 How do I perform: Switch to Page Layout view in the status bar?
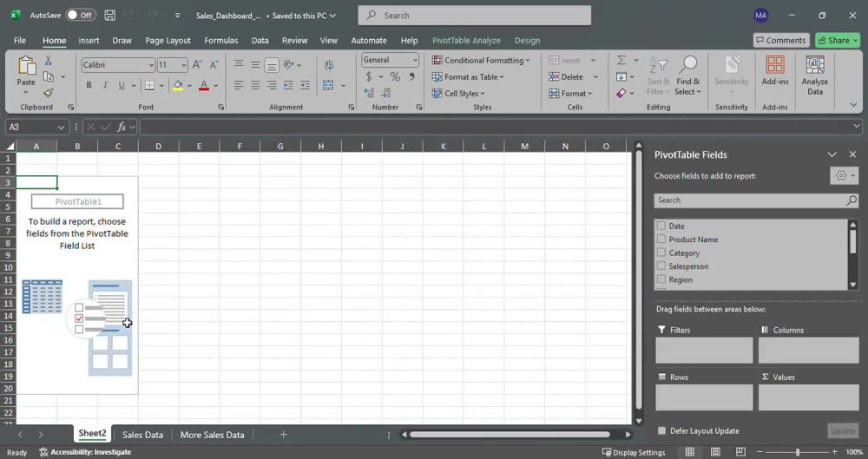[715, 452]
